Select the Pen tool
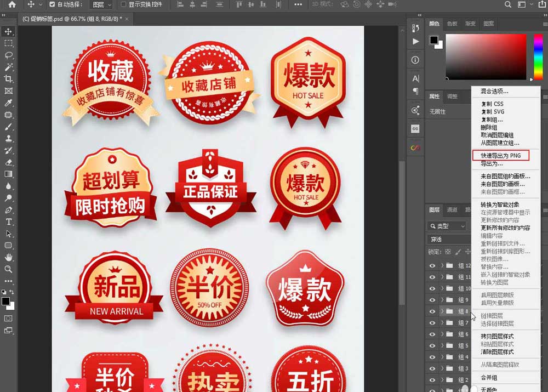Screen dimensions: 548x392 click(8, 210)
